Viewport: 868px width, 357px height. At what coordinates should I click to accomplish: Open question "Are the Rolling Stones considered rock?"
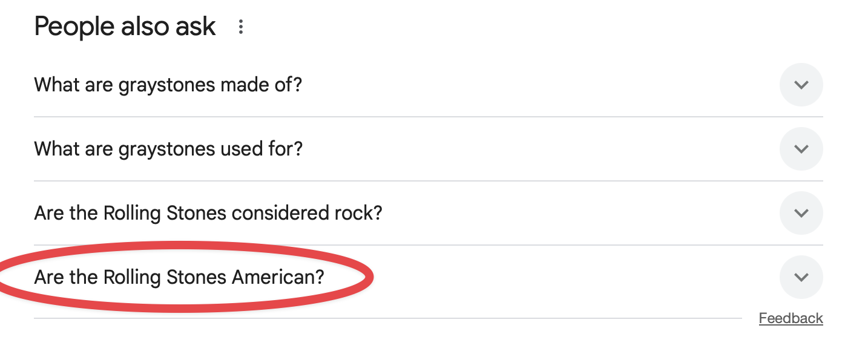tap(208, 213)
